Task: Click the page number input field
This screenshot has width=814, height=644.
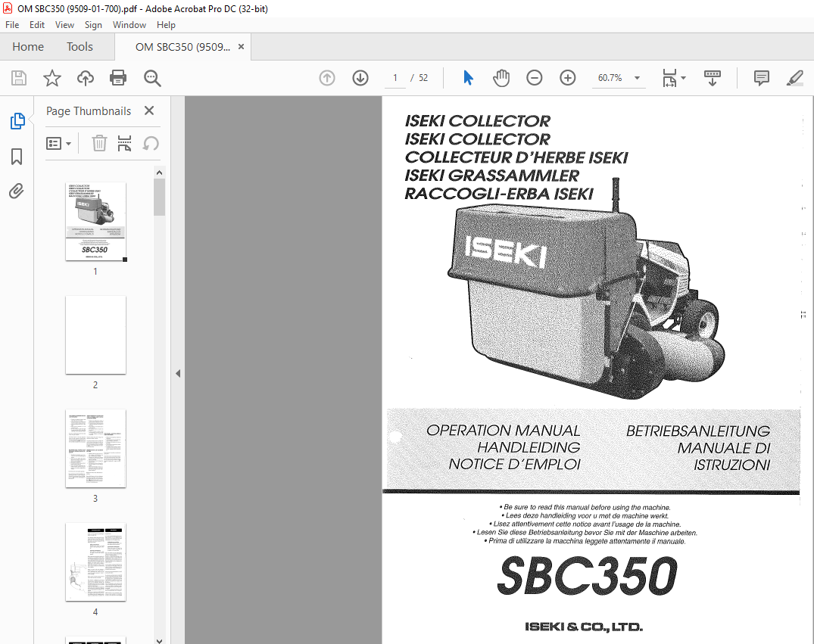Action: 395,78
